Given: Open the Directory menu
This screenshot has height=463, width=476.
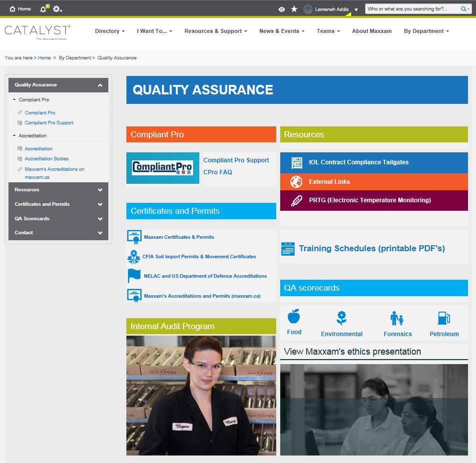Looking at the screenshot, I should (x=110, y=31).
